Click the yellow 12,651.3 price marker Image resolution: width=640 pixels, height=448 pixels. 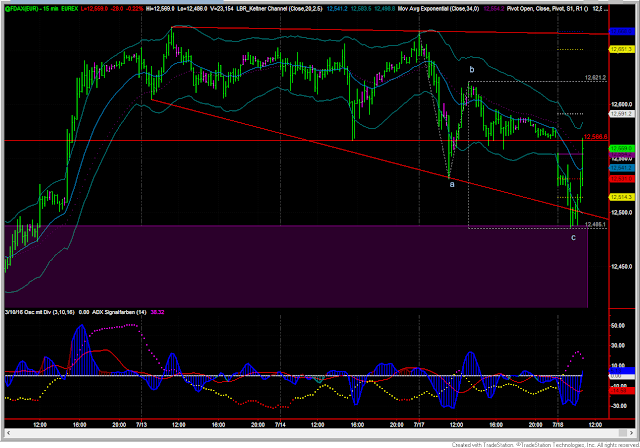coord(622,49)
